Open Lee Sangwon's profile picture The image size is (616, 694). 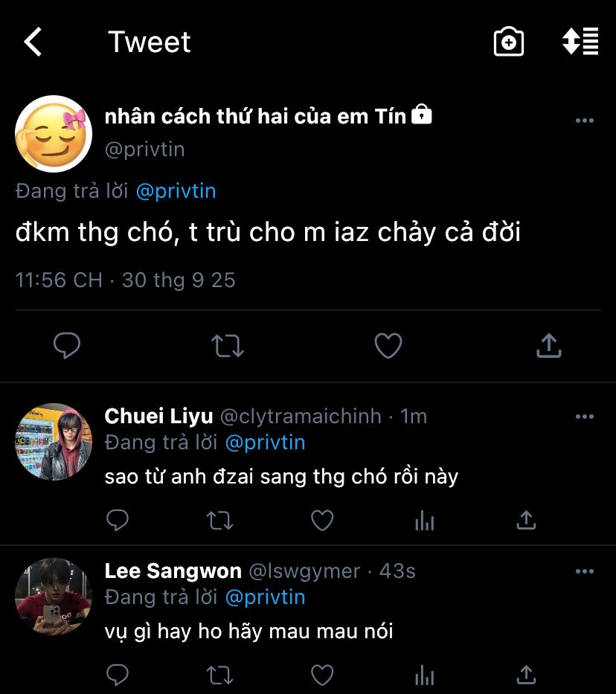click(x=53, y=597)
